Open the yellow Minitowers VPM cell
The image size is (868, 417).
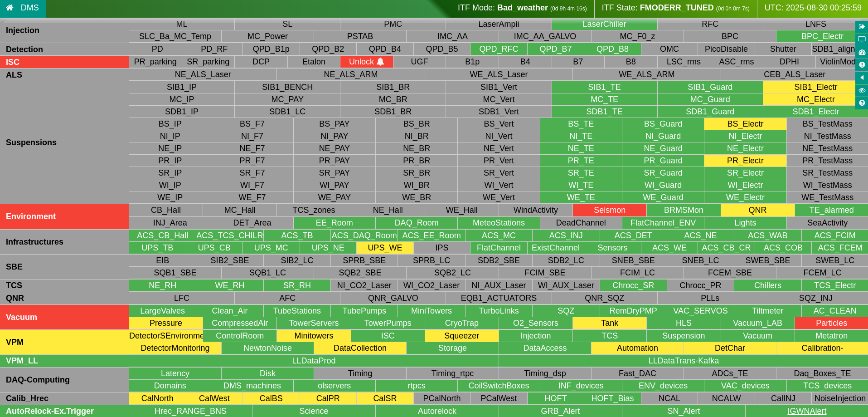[314, 336]
